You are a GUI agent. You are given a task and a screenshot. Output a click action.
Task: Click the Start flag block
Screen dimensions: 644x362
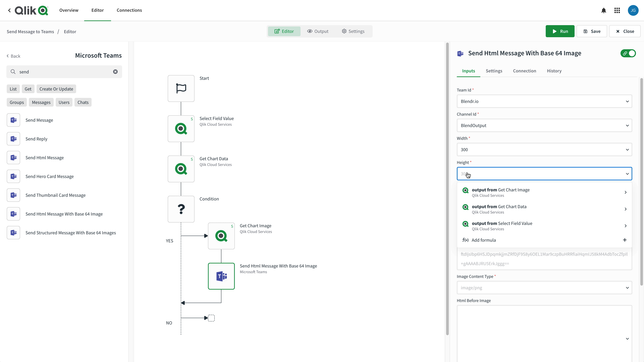click(181, 88)
